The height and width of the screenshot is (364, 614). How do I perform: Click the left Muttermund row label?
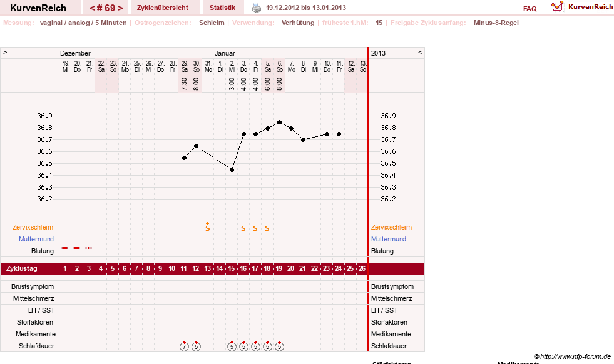36,239
